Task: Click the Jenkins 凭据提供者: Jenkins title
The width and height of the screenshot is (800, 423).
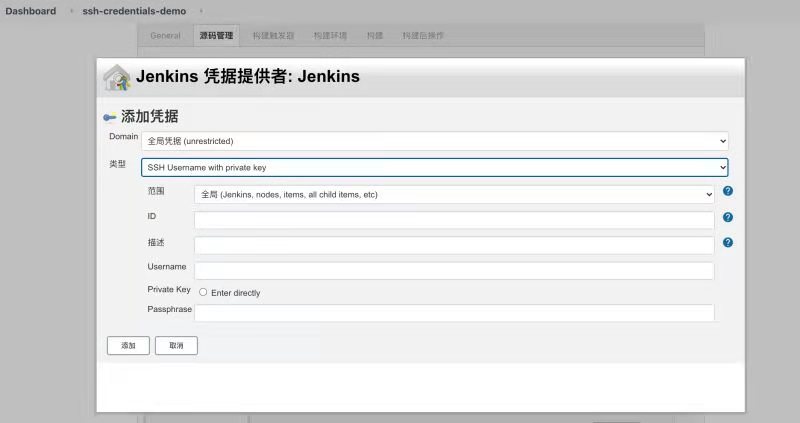Action: click(248, 77)
